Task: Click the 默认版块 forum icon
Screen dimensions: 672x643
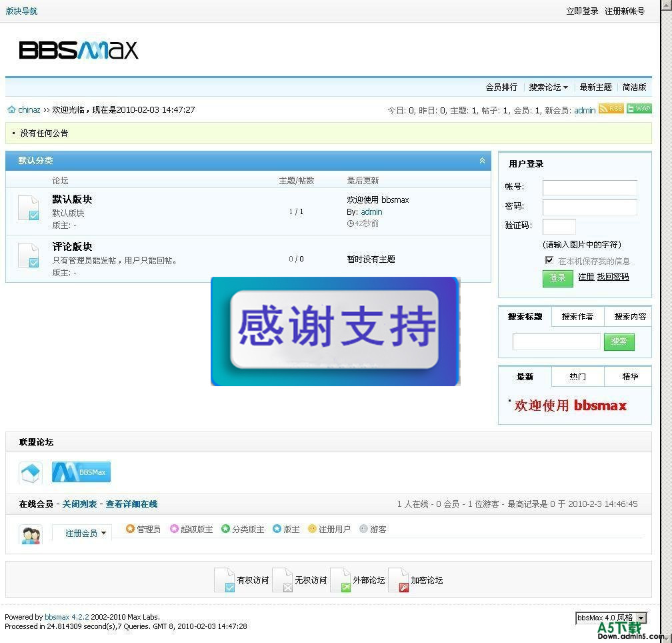Action: tap(29, 208)
